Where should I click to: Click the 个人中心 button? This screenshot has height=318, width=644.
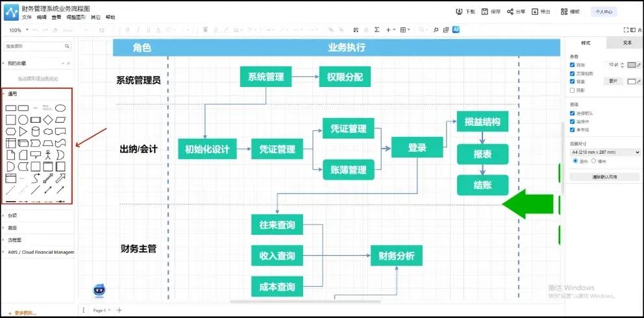604,12
